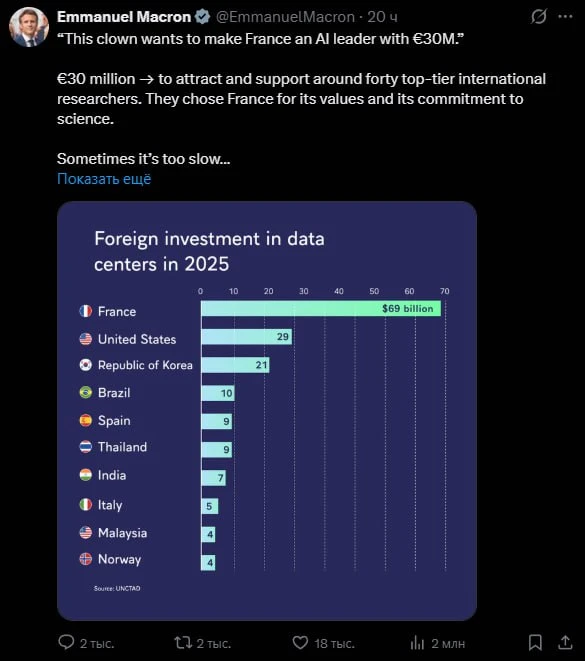This screenshot has height=661, width=585.
Task: Expand the tweet with Показать ещё
Action: click(104, 179)
